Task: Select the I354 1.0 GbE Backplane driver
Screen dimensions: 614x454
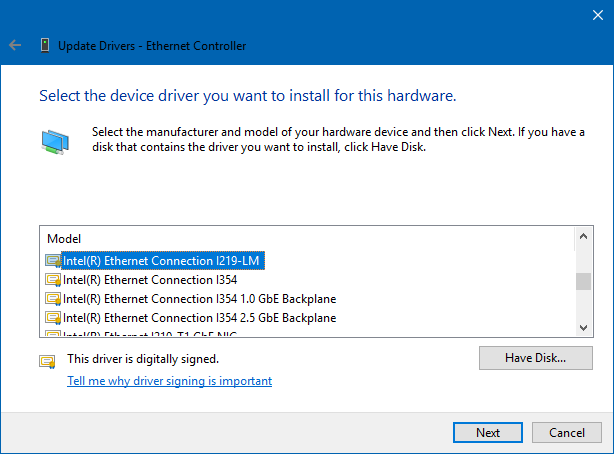Action: tap(199, 299)
